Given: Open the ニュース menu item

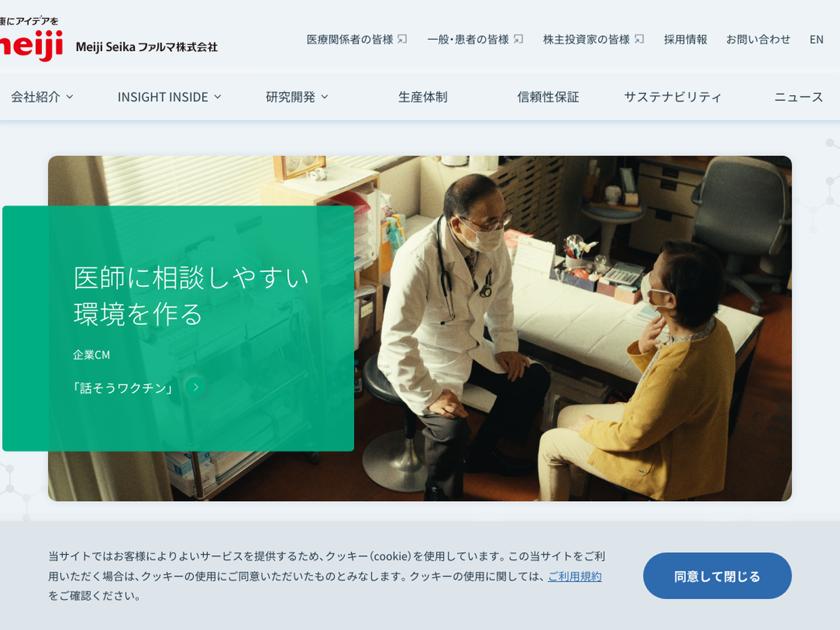Looking at the screenshot, I should [799, 97].
